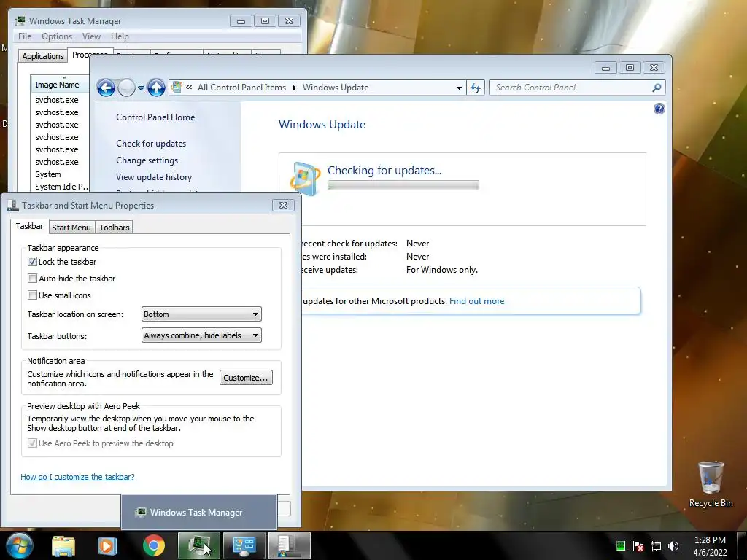
Task: Click the Windows Update shield icon
Action: [304, 179]
